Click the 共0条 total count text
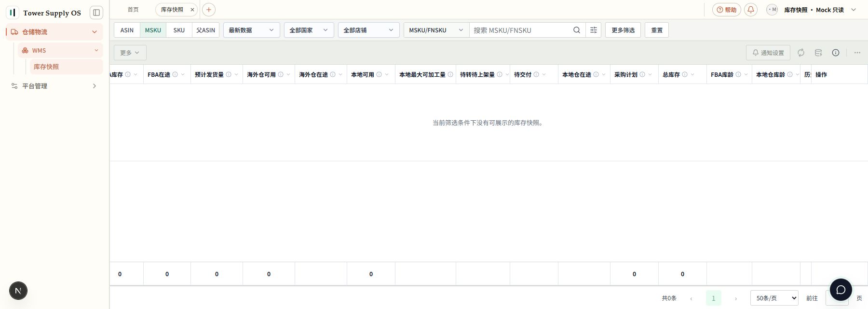This screenshot has height=309, width=868. 669,298
